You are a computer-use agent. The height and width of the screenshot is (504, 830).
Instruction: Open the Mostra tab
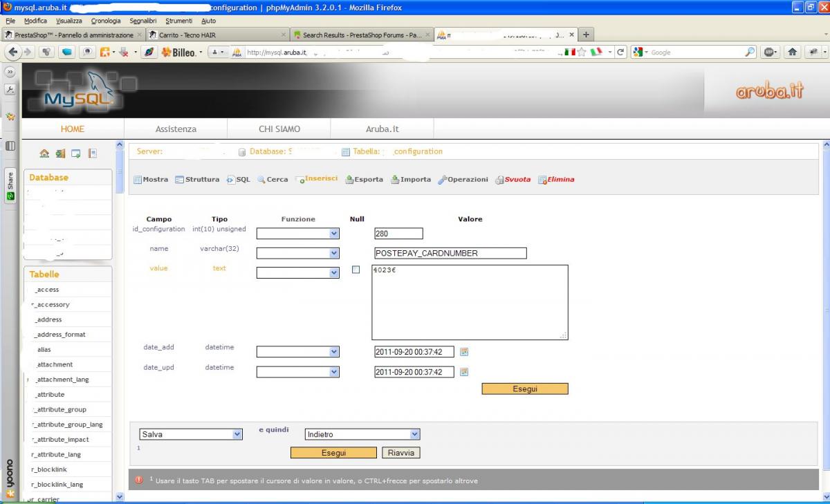(151, 180)
